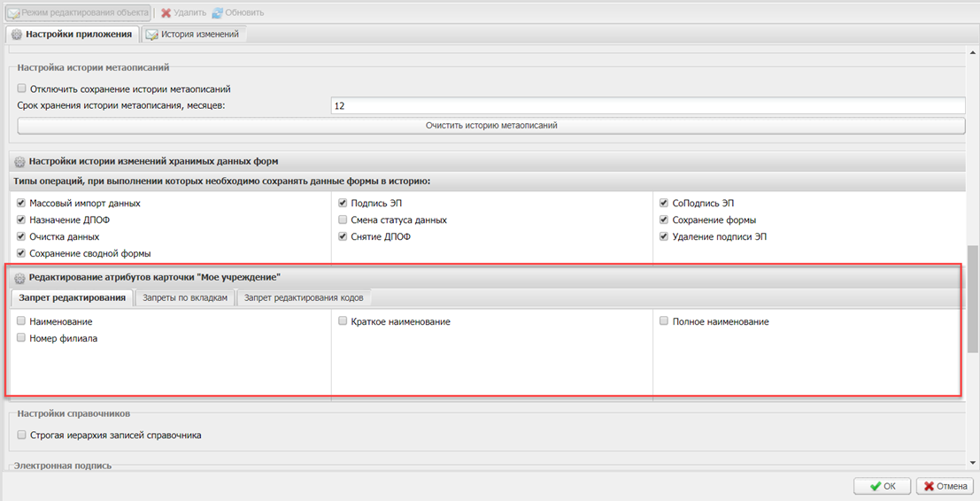Image resolution: width=980 pixels, height=501 pixels.
Task: Enable Отключить сохранение истории метаописаний checkbox
Action: (22, 89)
